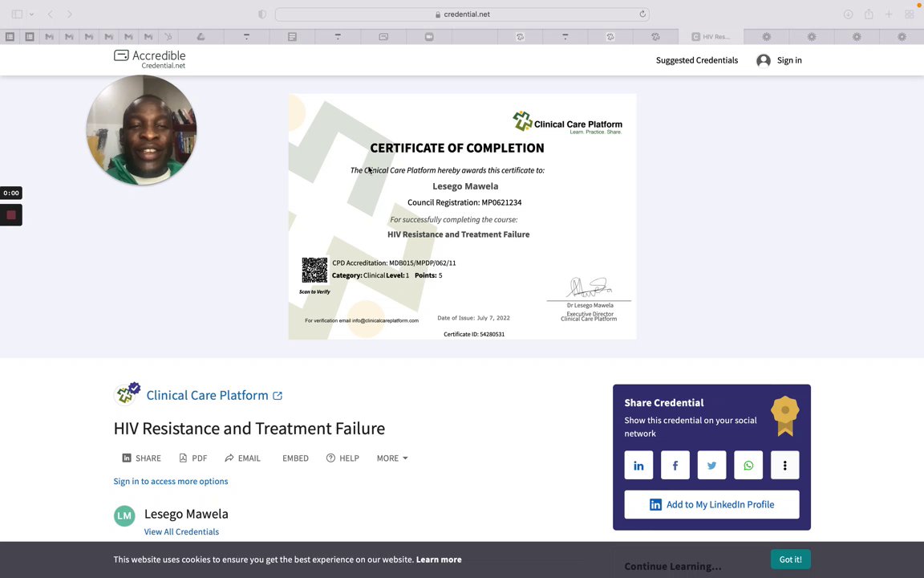Open Safari downloads icon

(x=848, y=14)
